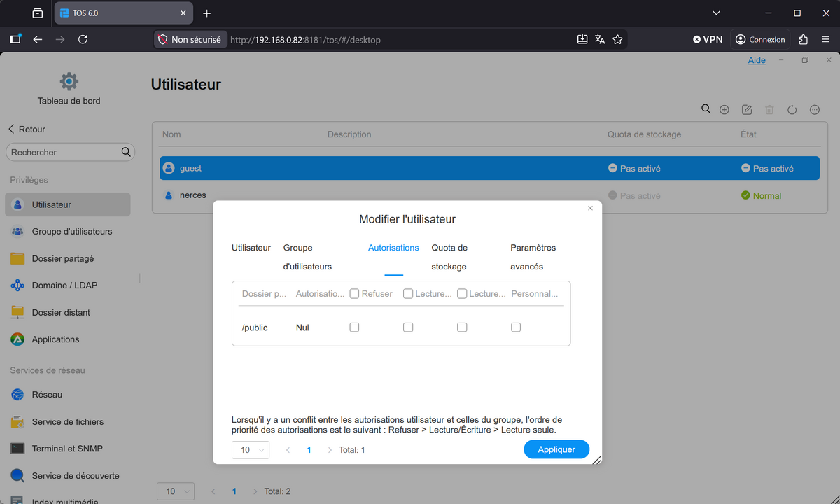The image size is (840, 504).
Task: Check read-only box for /public row
Action: [x=408, y=328]
